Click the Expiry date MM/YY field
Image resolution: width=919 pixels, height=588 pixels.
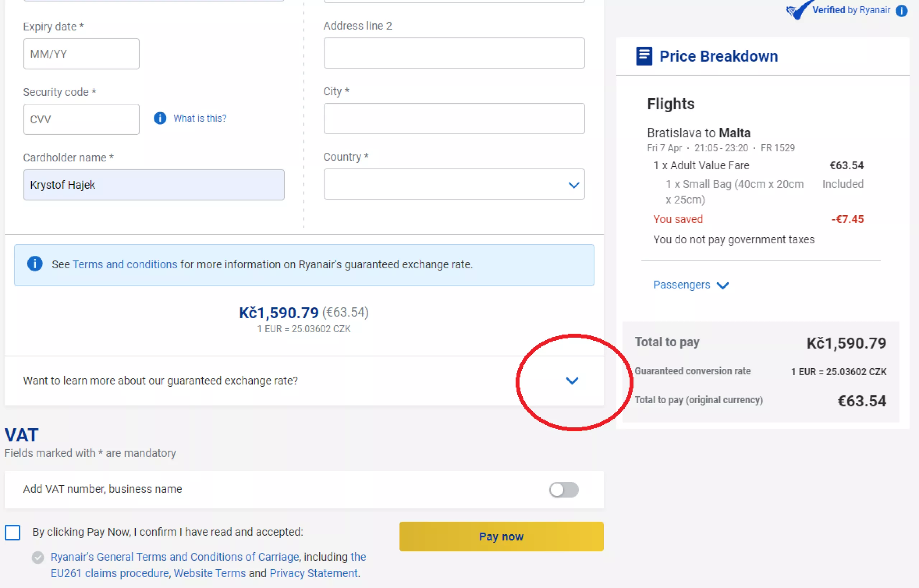click(81, 54)
